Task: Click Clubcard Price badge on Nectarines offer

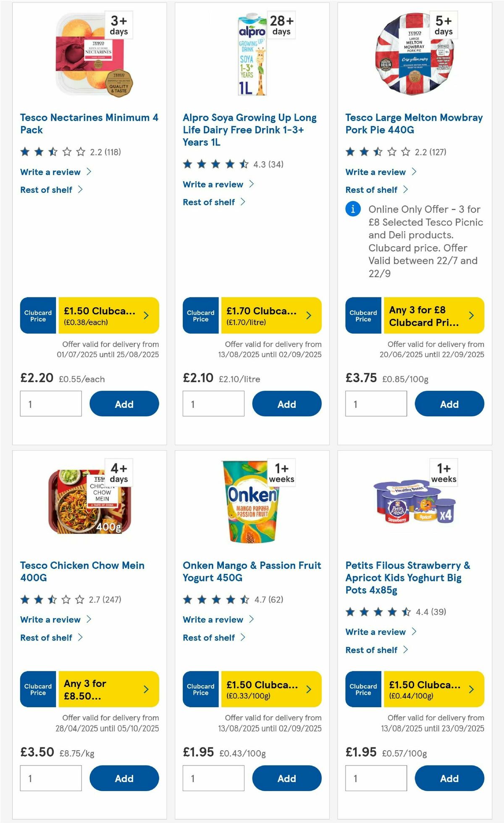Action: tap(38, 316)
